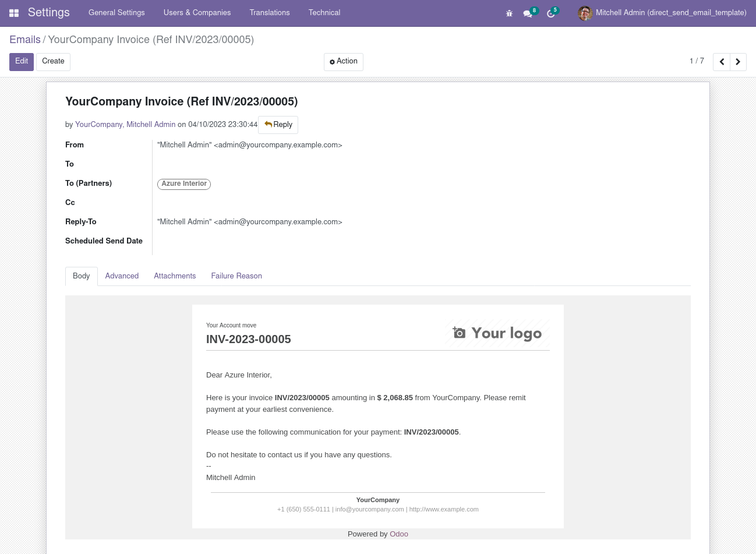
Task: Click the info@yourcompany.com footer text
Action: (369, 509)
